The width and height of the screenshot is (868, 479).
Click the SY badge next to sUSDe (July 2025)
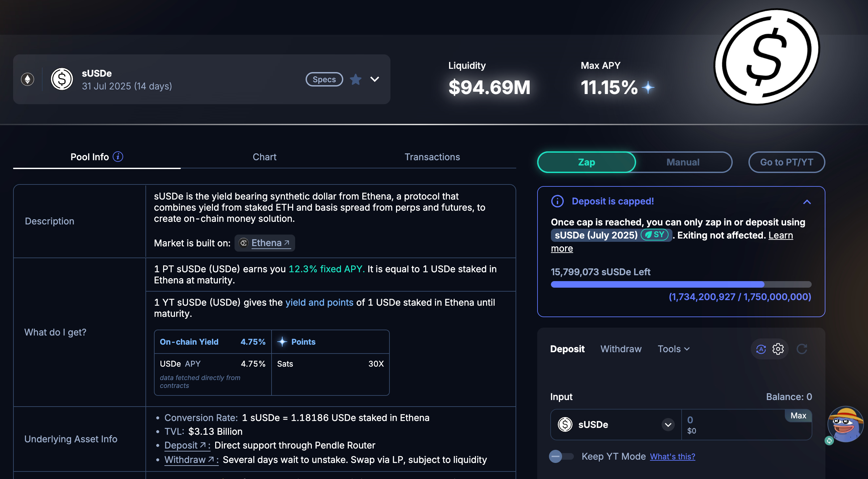coord(655,235)
